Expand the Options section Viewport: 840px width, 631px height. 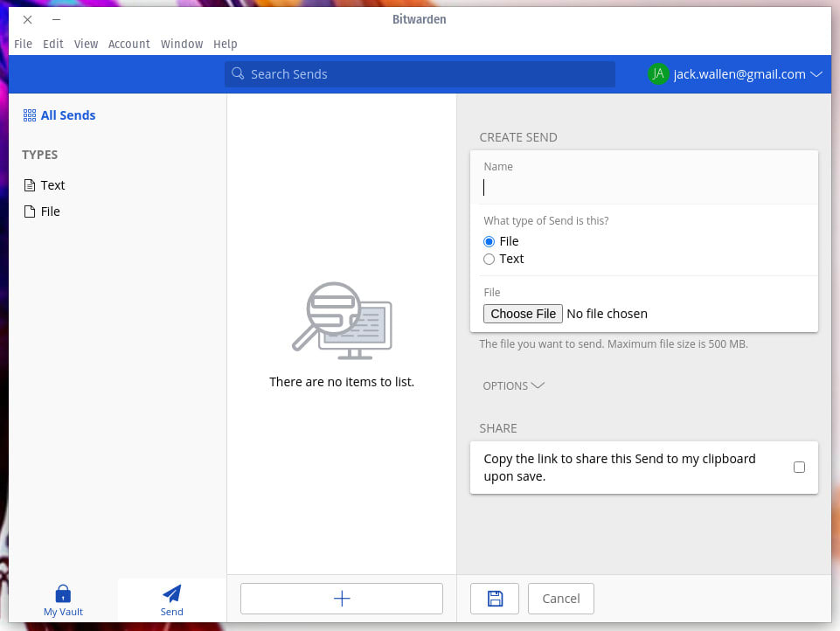[x=514, y=385]
